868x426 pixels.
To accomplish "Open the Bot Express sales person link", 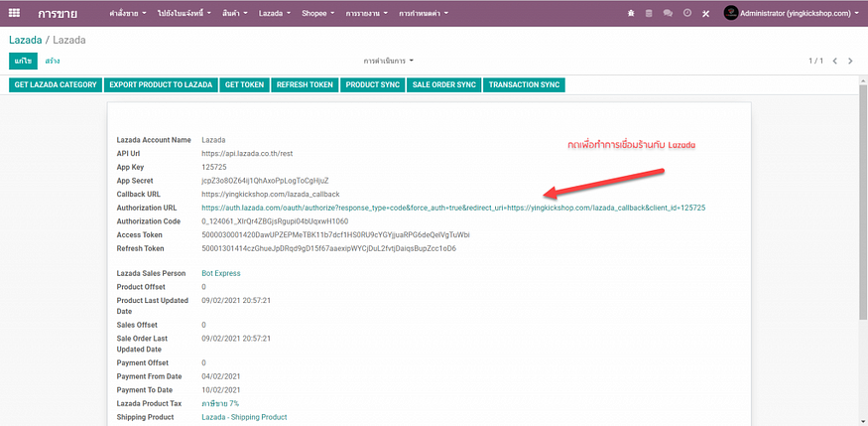I will click(x=221, y=273).
